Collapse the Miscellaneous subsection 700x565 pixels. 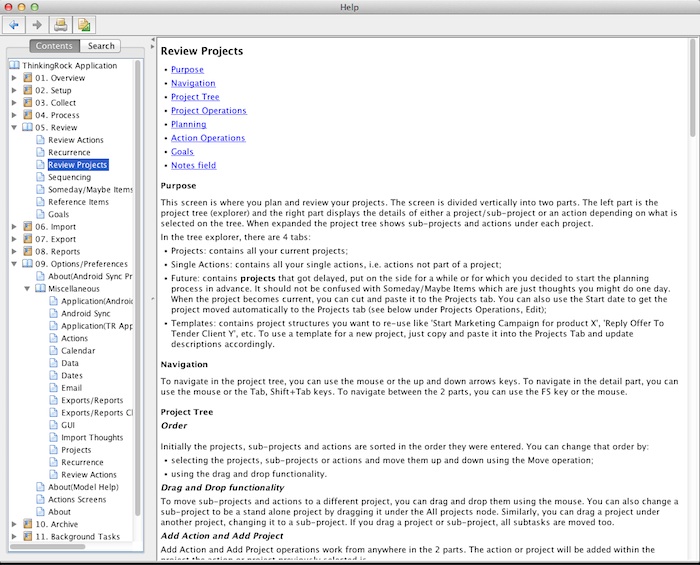[27, 288]
